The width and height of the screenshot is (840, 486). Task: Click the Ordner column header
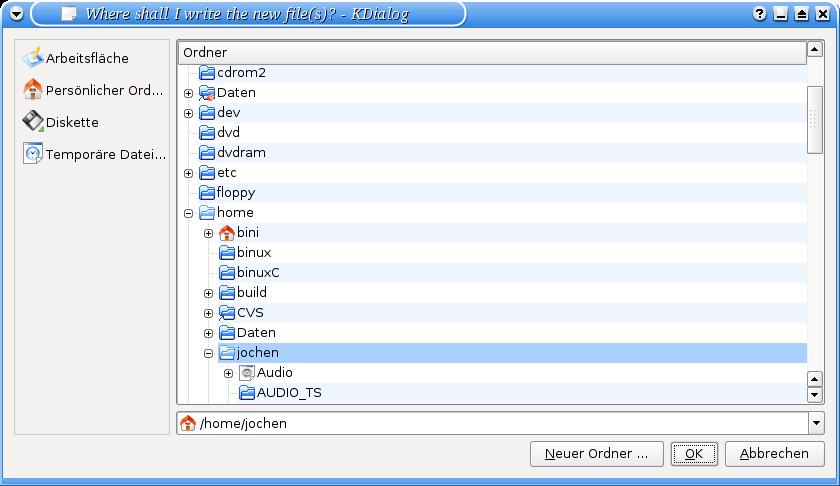pos(492,52)
